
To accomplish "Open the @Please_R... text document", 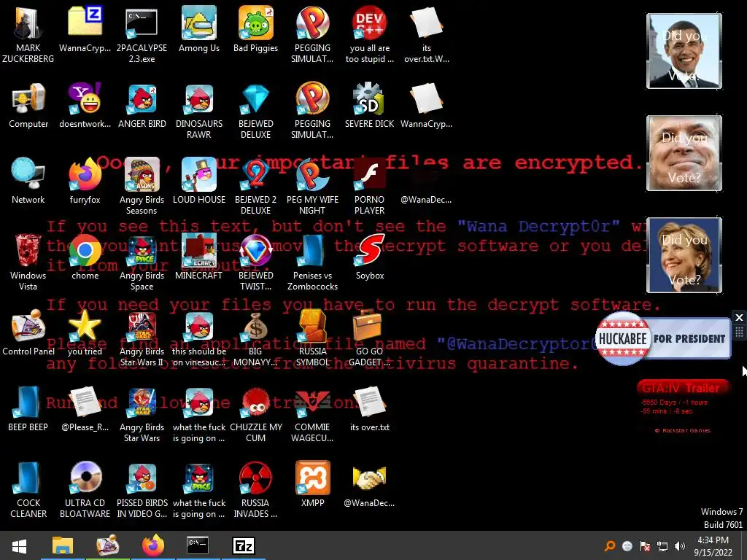I will point(85,408).
